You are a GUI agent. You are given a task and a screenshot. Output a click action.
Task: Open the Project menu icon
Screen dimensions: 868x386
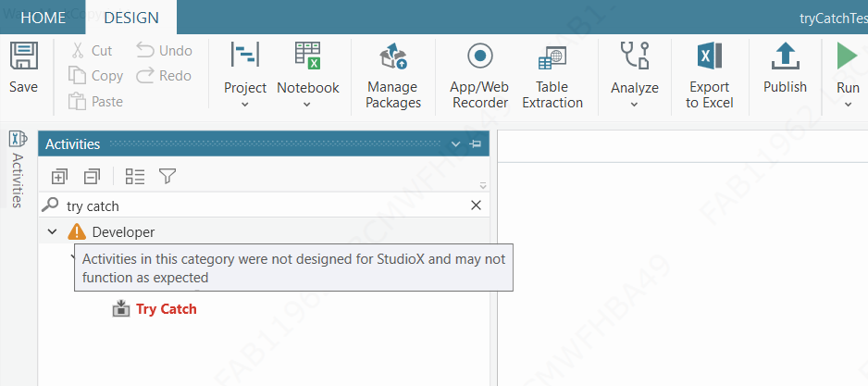click(245, 56)
